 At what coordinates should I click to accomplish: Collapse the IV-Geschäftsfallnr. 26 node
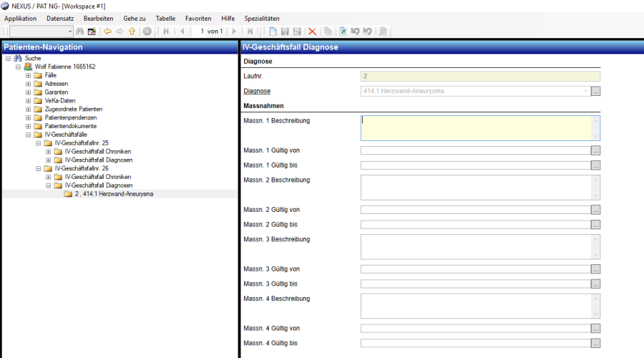point(38,168)
